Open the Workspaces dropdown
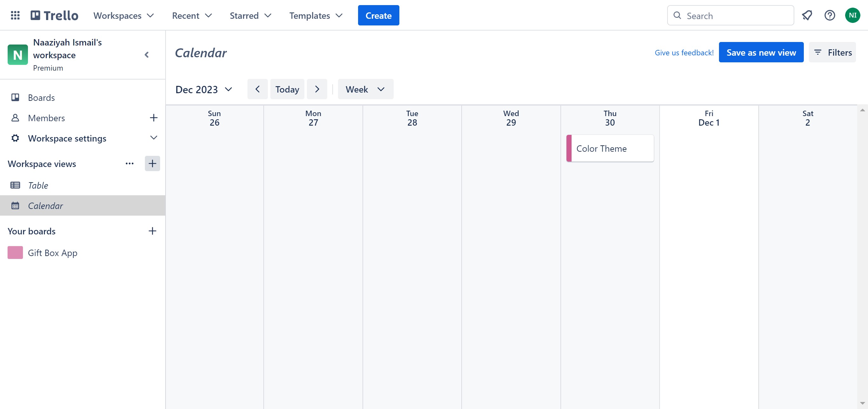 click(x=124, y=16)
